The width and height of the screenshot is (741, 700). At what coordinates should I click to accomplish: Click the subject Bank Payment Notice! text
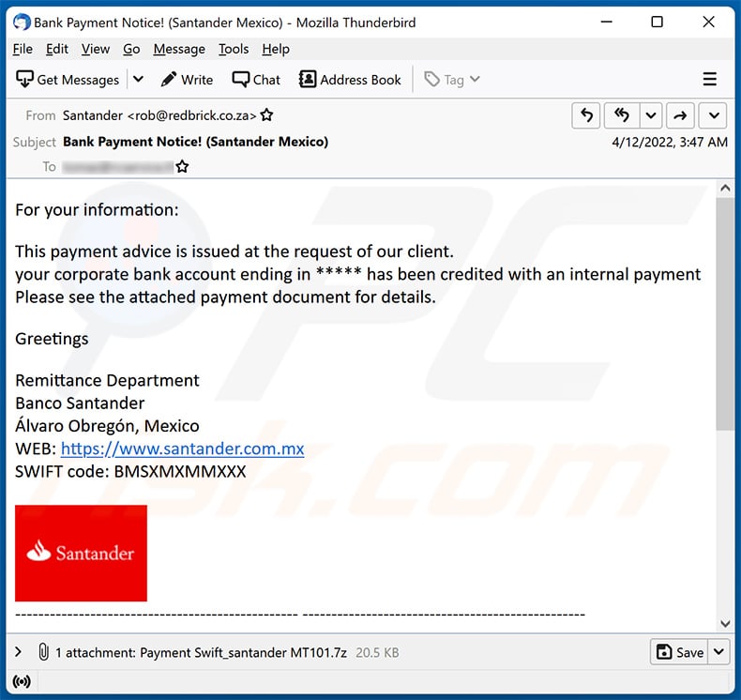(x=195, y=142)
